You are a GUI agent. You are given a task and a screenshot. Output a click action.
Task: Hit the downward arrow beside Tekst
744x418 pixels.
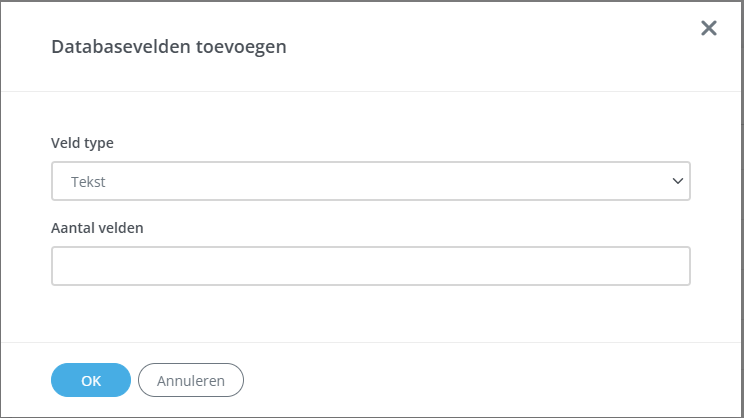click(678, 182)
